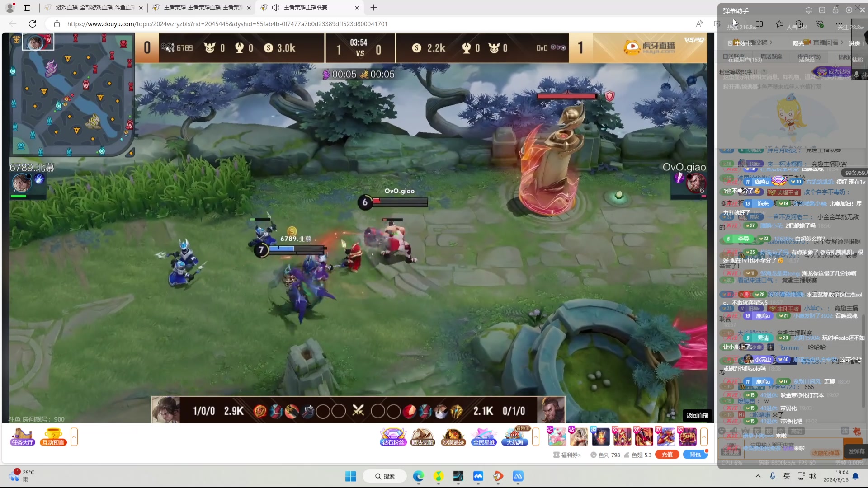Open the volume control in system tray

coord(812,476)
